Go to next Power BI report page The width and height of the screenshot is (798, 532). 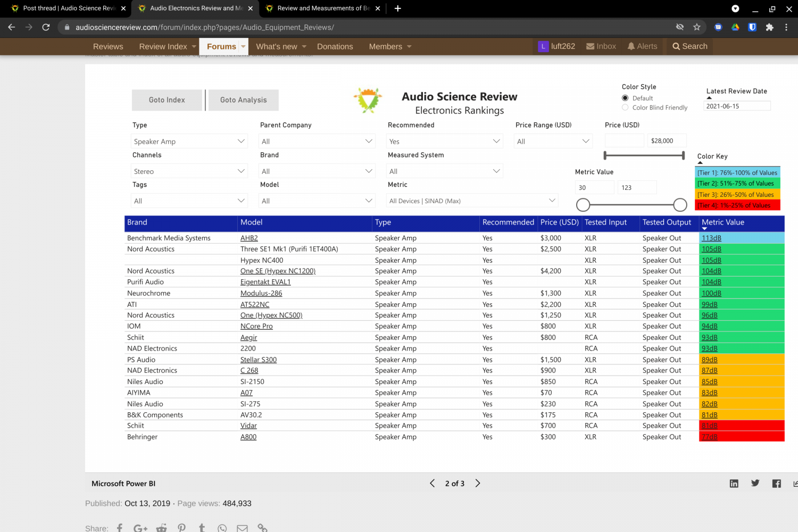point(478,483)
